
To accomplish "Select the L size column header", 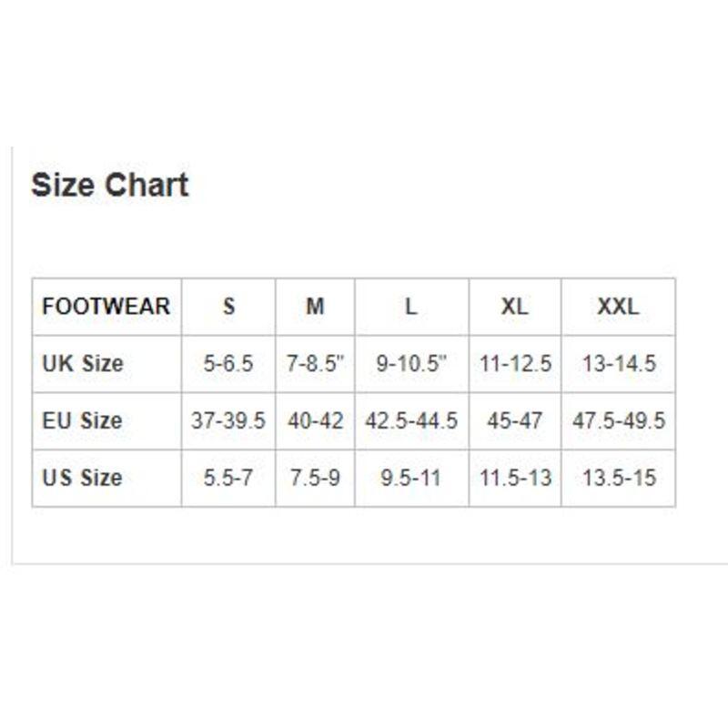I will tap(412, 307).
